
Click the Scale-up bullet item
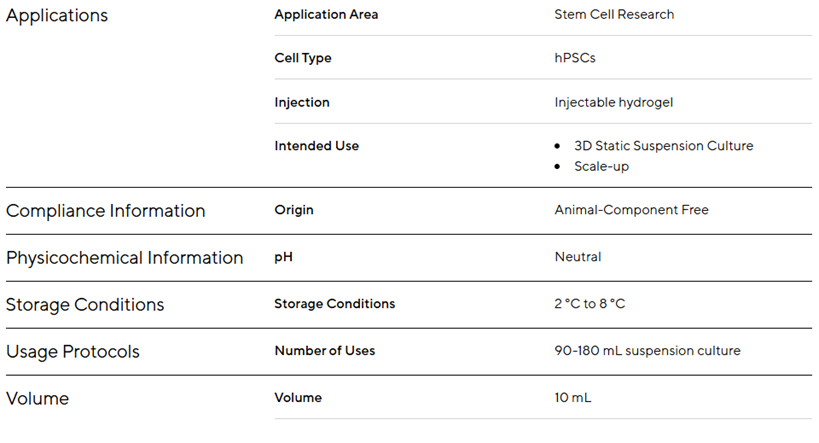(601, 166)
